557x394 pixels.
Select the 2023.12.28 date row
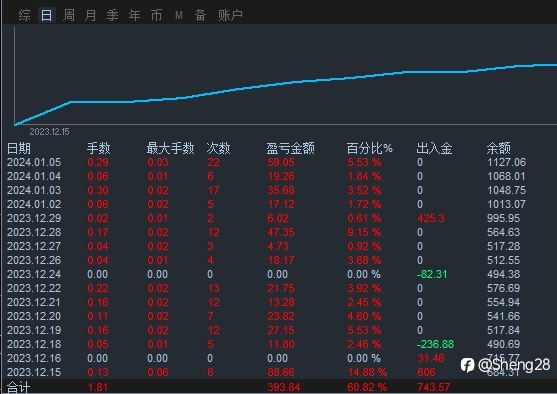coord(34,232)
